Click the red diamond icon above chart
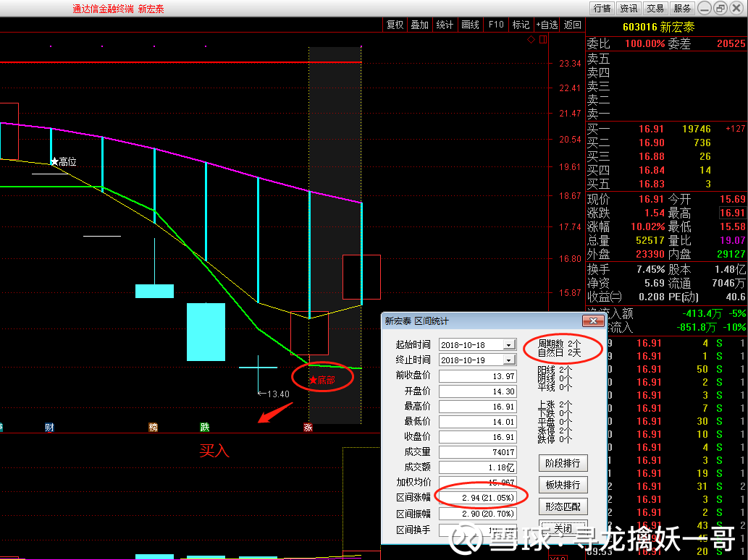Image resolution: width=748 pixels, height=560 pixels. point(531,40)
